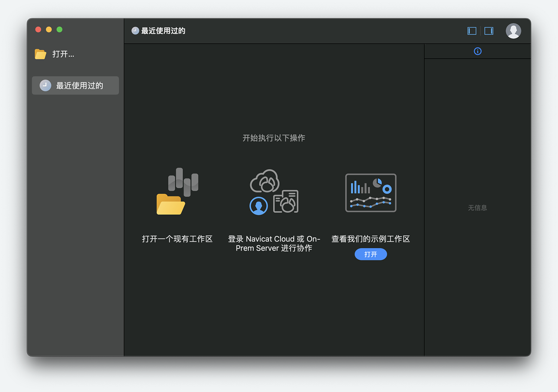Click the 打开... text in the sidebar
Image resolution: width=558 pixels, height=392 pixels.
pos(63,54)
